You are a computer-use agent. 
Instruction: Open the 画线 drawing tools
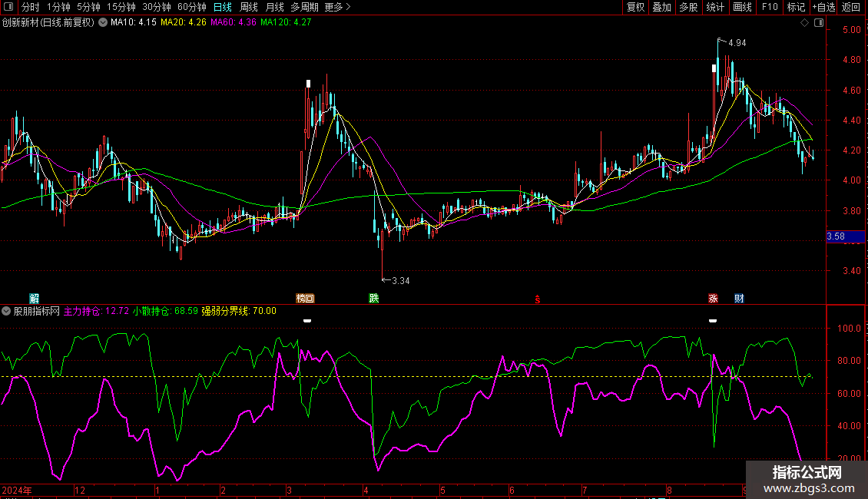(742, 7)
